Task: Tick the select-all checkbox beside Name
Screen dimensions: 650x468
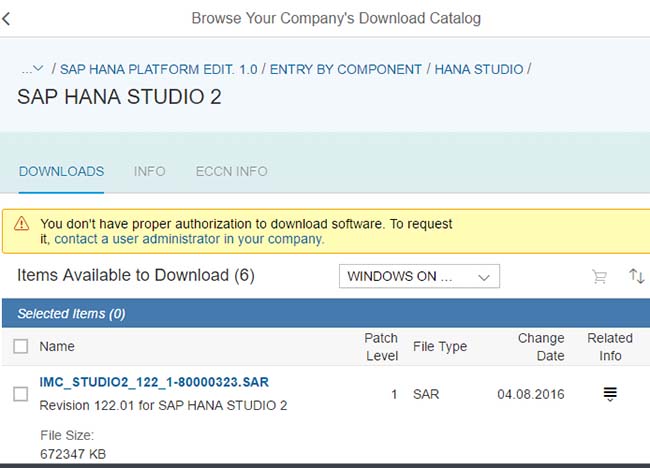Action: 21,346
